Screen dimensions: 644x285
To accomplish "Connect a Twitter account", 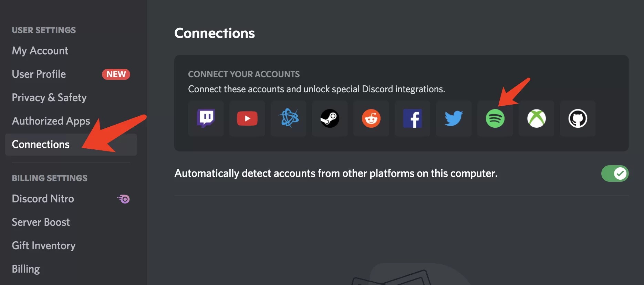I will pyautogui.click(x=454, y=119).
